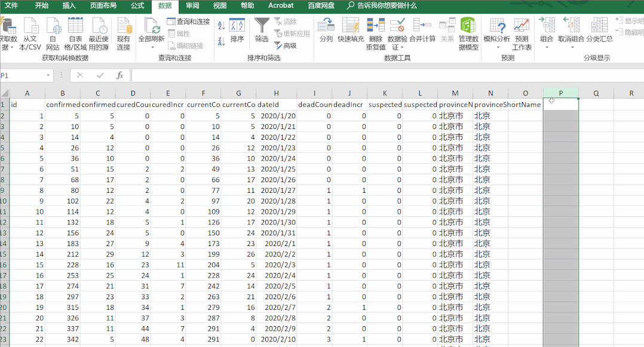Expand the Name Box dropdown arrow
The image size is (644, 347).
(48, 76)
